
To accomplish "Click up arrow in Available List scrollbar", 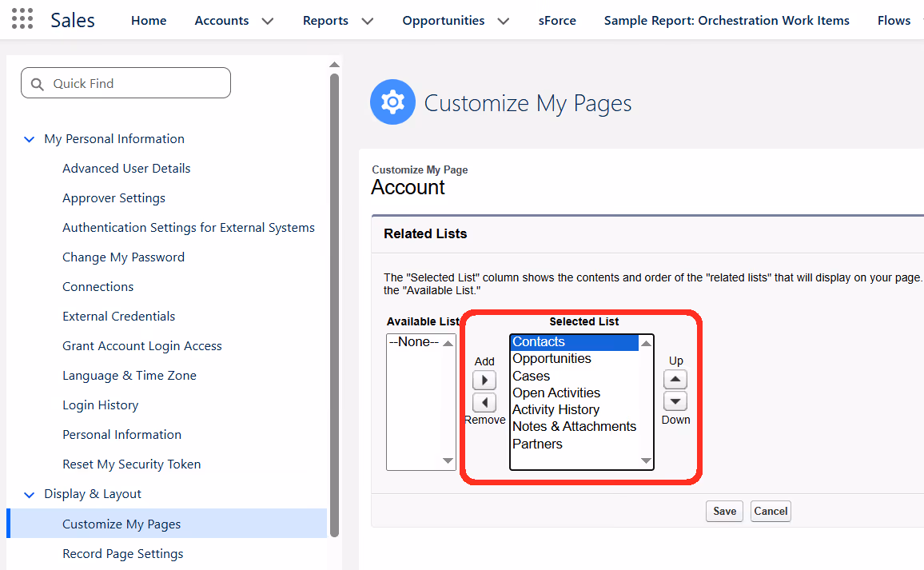I will point(448,343).
